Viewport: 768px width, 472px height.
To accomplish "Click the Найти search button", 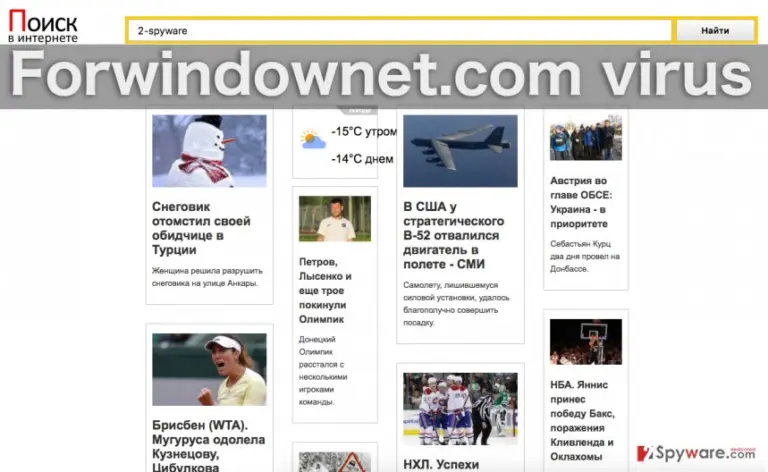I will pos(715,31).
